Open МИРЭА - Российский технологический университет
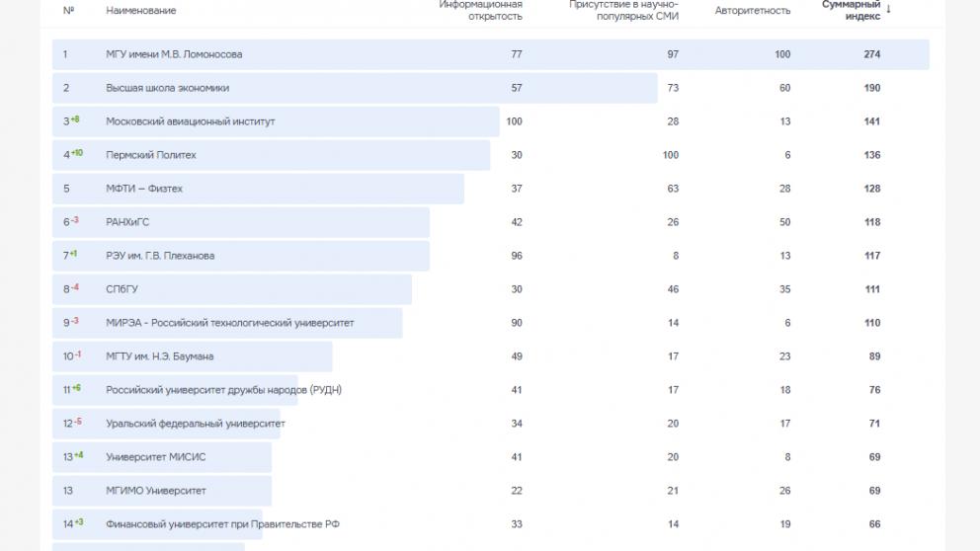The height and width of the screenshot is (551, 980). (229, 323)
